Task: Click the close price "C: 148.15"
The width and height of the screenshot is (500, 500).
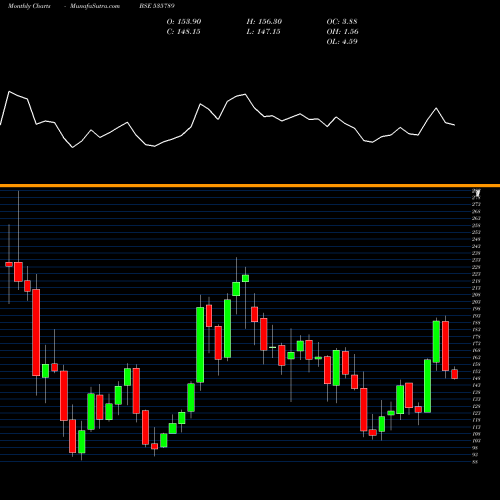Action: tap(183, 32)
